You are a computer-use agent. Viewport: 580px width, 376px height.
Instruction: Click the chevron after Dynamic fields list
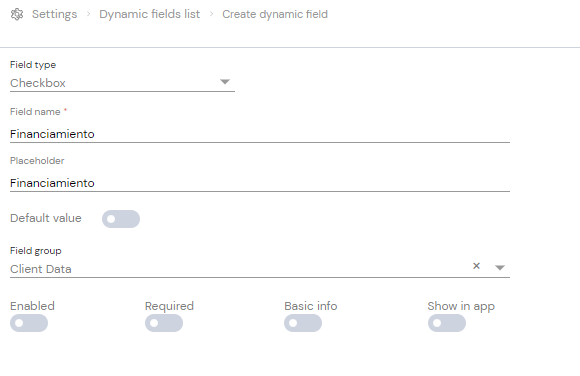211,14
